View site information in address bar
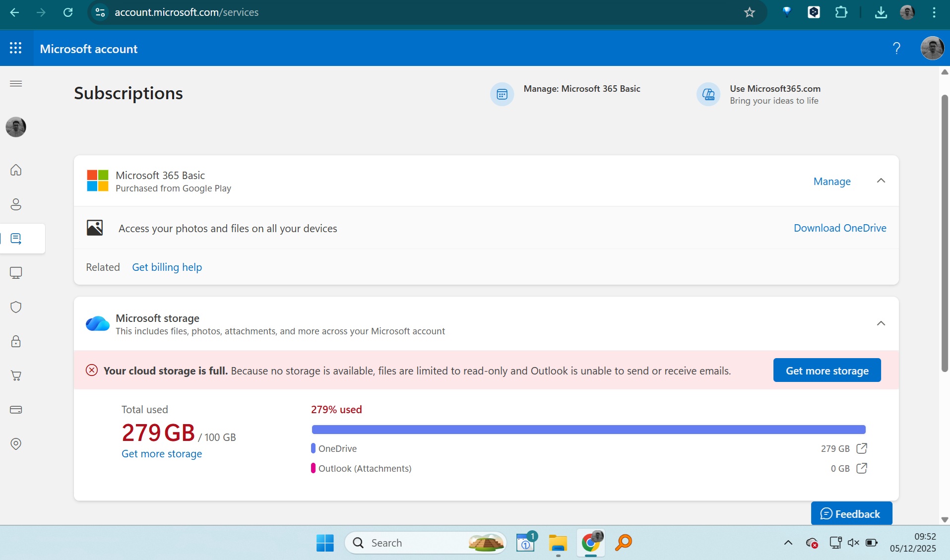 [x=100, y=12]
